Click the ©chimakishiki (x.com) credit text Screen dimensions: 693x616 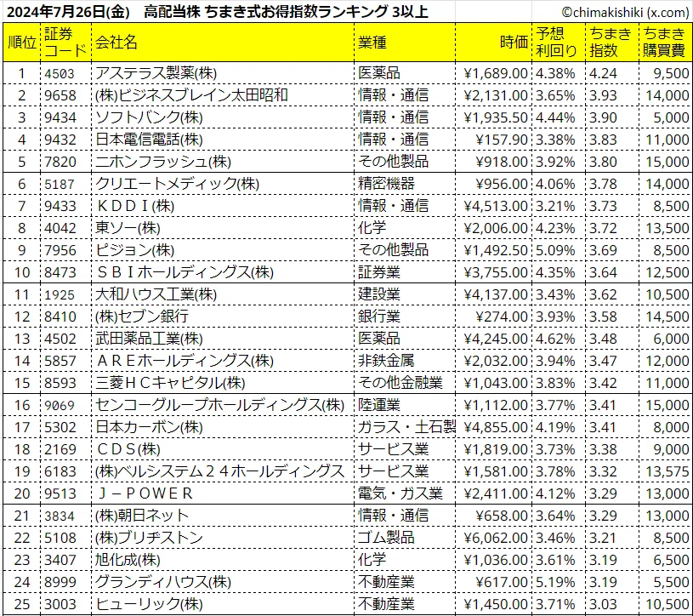pos(625,13)
